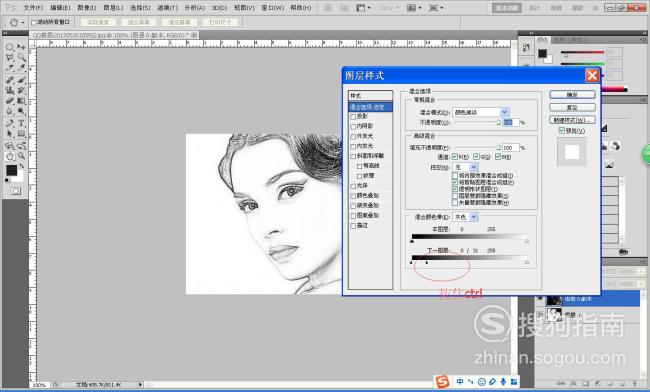650x392 pixels.
Task: Enable the 外发光 outer glow checkbox
Action: (x=353, y=137)
